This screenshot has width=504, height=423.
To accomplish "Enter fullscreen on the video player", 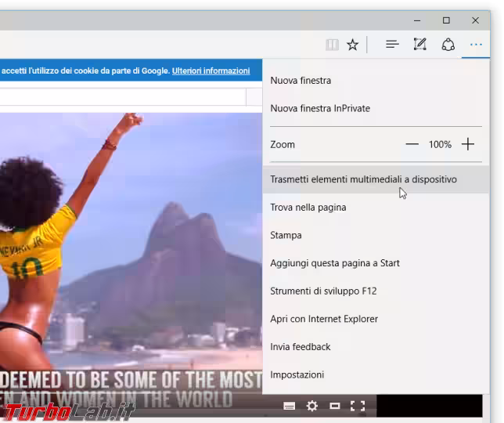I will pyautogui.click(x=358, y=406).
